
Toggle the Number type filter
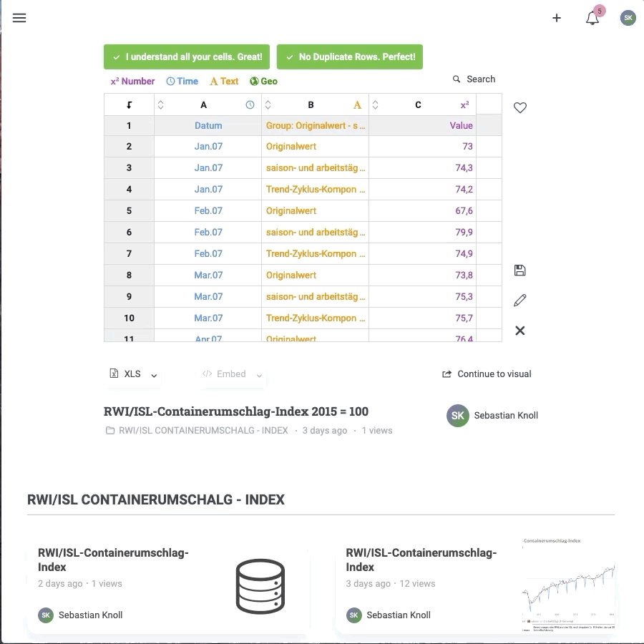132,82
